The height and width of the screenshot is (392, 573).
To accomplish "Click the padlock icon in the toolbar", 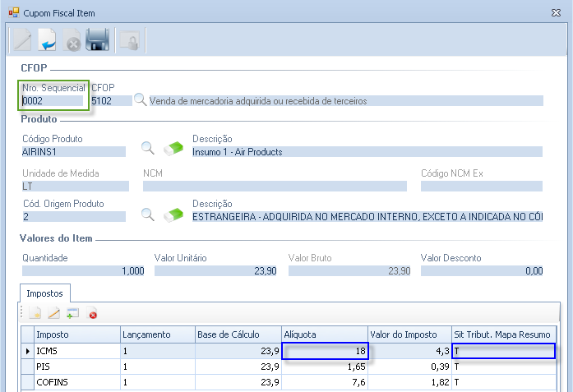I will pyautogui.click(x=130, y=41).
